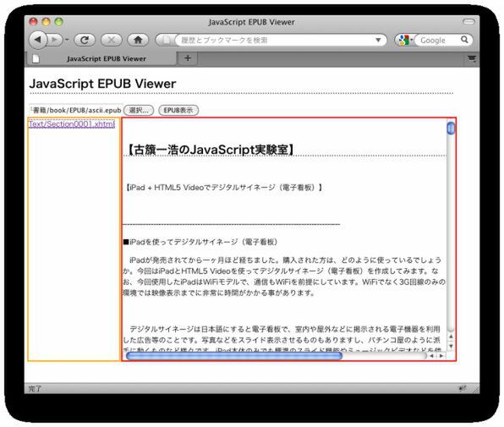Click the page identity icon in URL bar
504x427 pixels.
pyautogui.click(x=166, y=40)
